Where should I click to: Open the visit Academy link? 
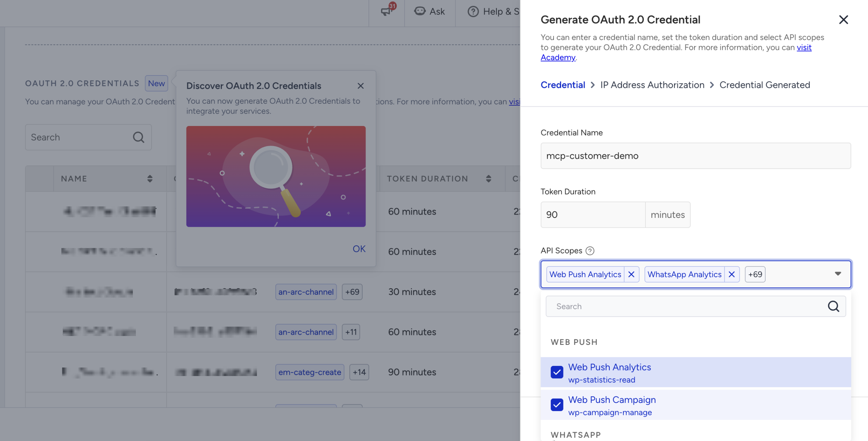point(676,52)
